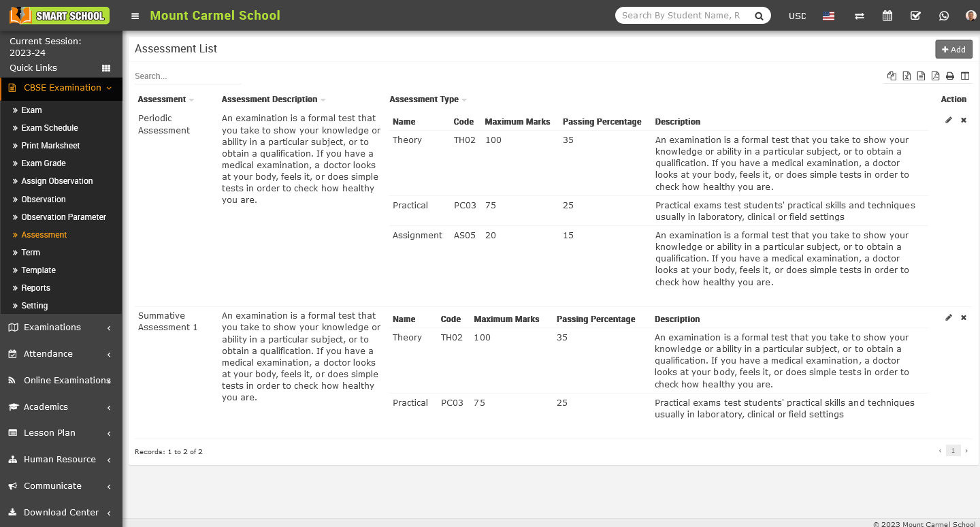Click inside the Search students field
Image resolution: width=980 pixels, height=527 pixels.
coord(681,15)
